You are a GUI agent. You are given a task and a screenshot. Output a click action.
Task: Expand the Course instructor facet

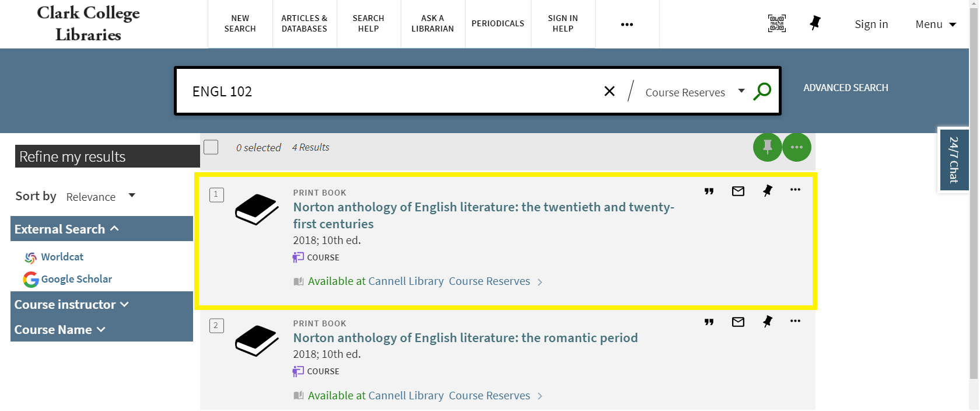(x=101, y=304)
